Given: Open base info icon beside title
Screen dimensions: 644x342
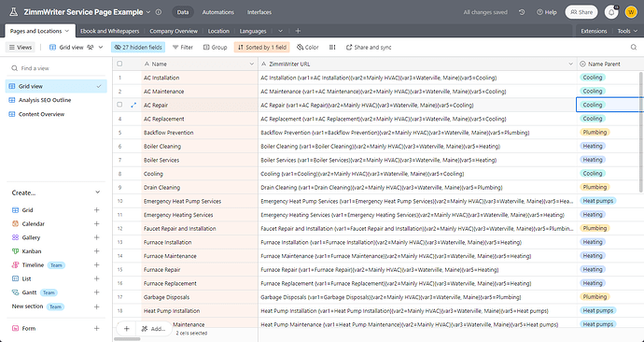Looking at the screenshot, I should tap(159, 12).
